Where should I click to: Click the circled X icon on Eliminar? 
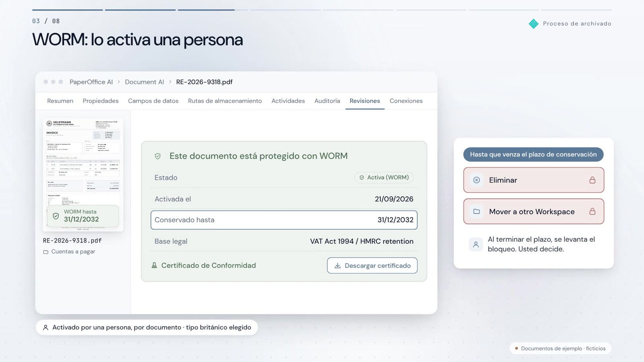[477, 180]
